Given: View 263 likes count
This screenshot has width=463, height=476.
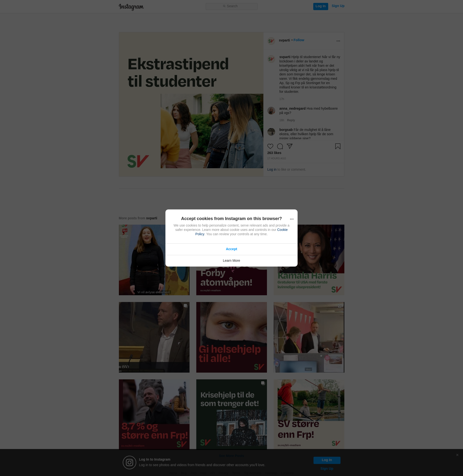Looking at the screenshot, I should 274,153.
